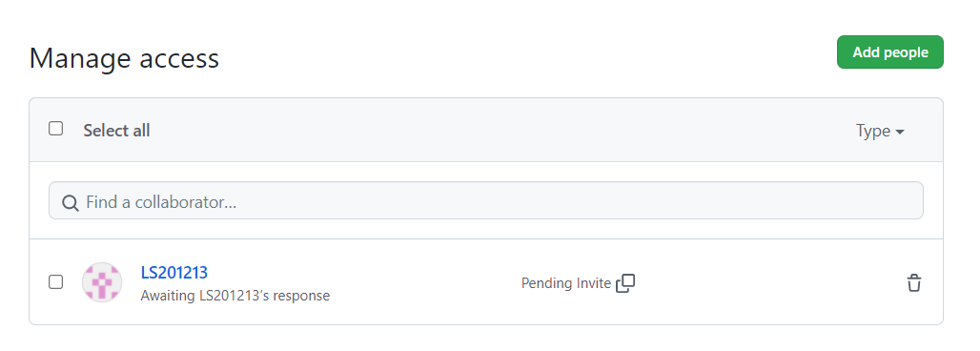
Task: Click empty area of Select all header bar
Action: (x=500, y=130)
